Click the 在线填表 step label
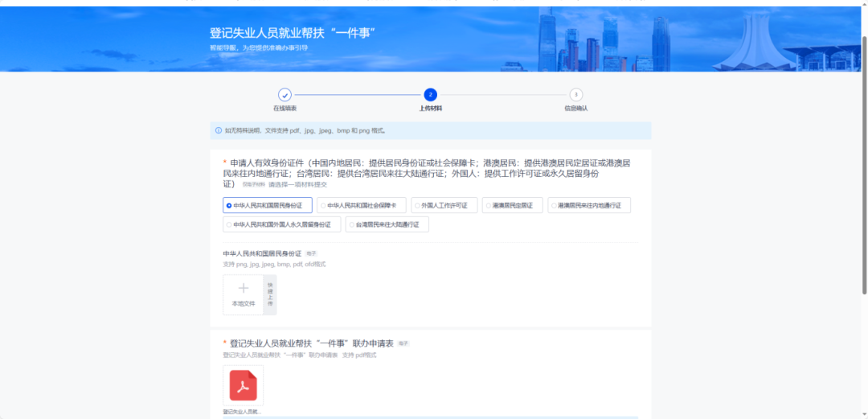 pos(285,109)
